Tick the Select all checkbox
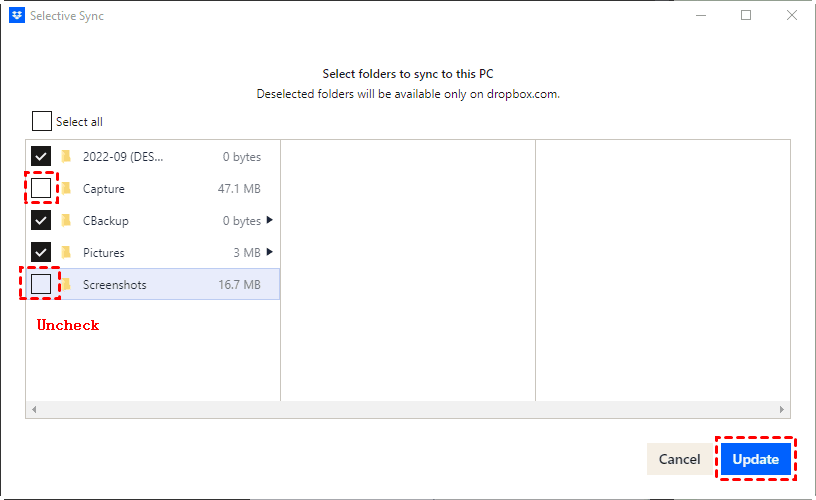This screenshot has height=500, width=816. coord(42,121)
